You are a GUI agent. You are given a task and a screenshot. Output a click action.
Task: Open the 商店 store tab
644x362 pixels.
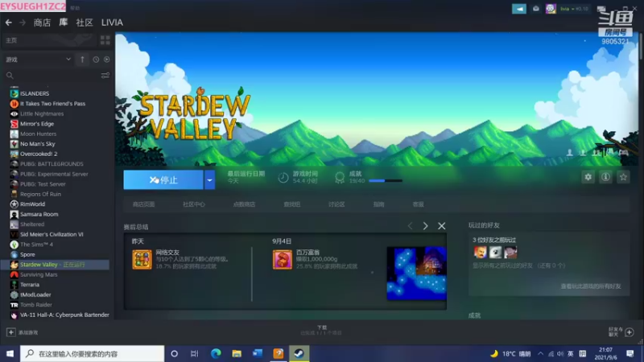[42, 23]
